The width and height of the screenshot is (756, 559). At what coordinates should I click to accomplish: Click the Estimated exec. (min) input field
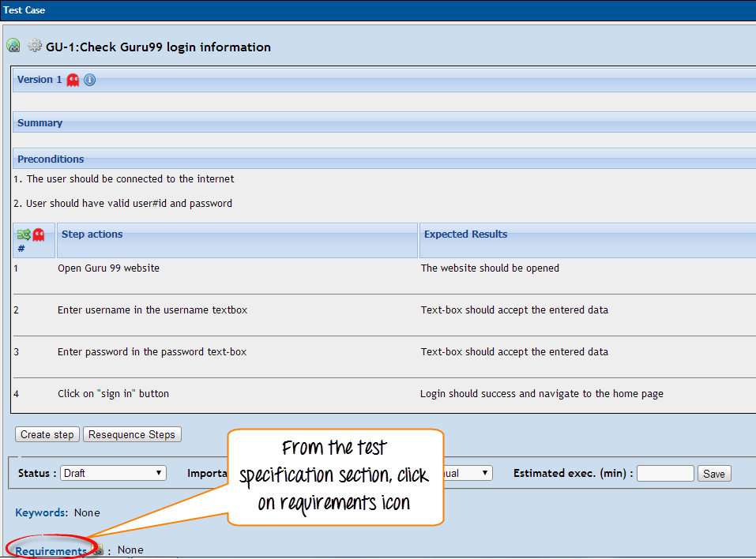pyautogui.click(x=665, y=474)
